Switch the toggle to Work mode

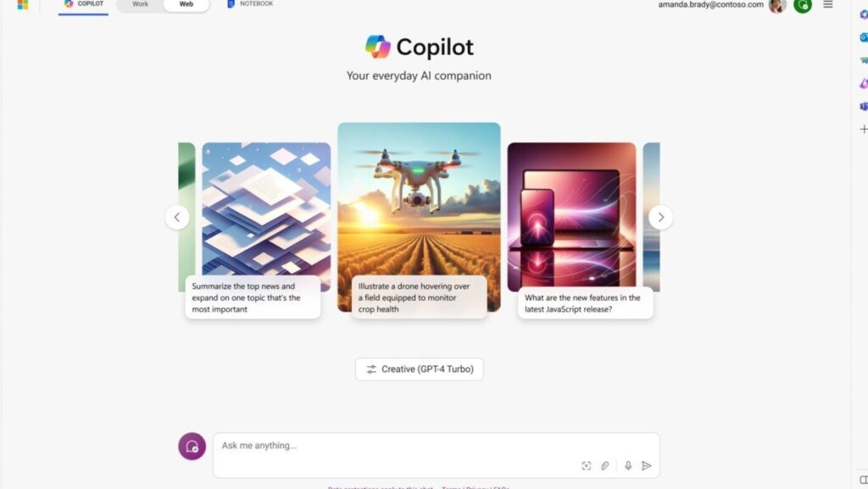coord(140,4)
